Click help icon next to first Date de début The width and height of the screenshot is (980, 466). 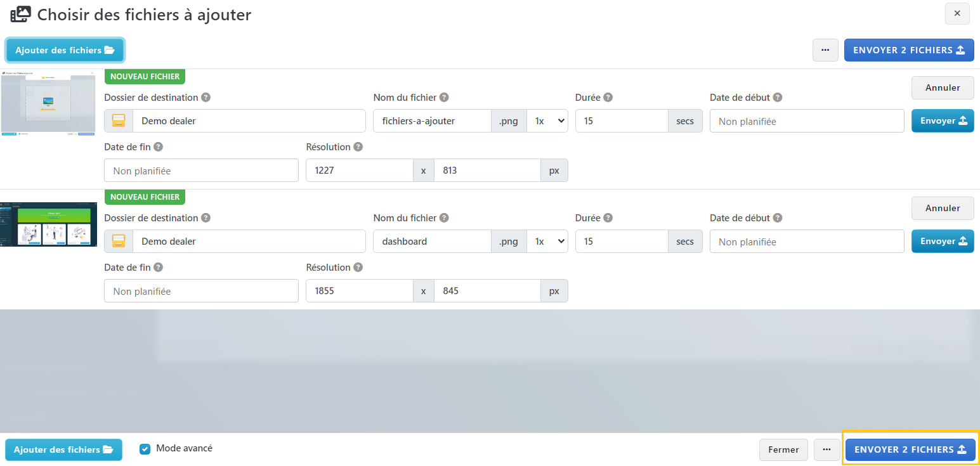pos(778,98)
